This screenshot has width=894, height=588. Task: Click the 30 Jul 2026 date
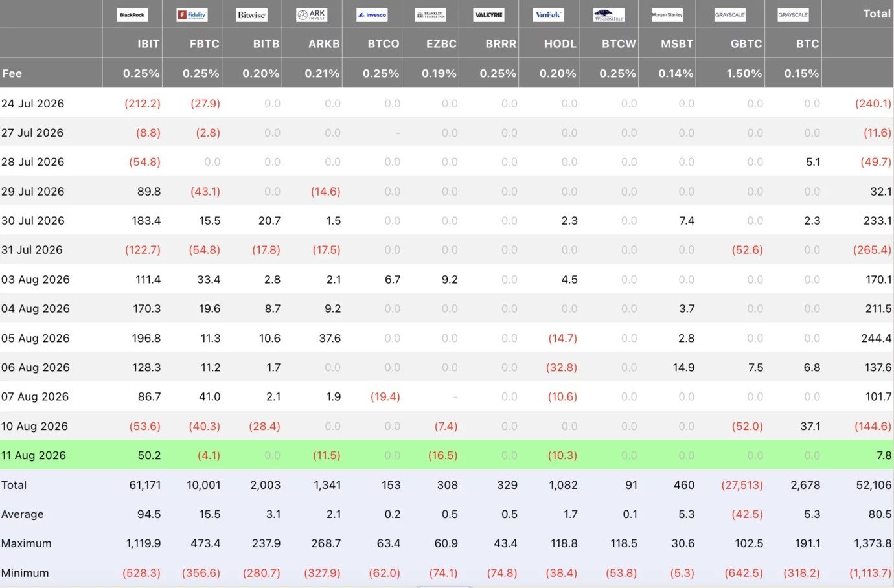click(x=32, y=221)
